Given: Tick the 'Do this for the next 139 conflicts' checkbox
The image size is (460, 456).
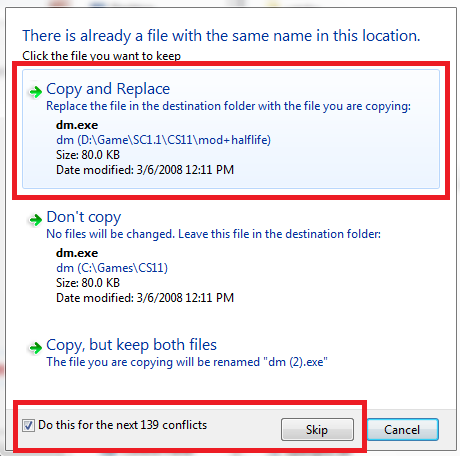Looking at the screenshot, I should tap(28, 425).
